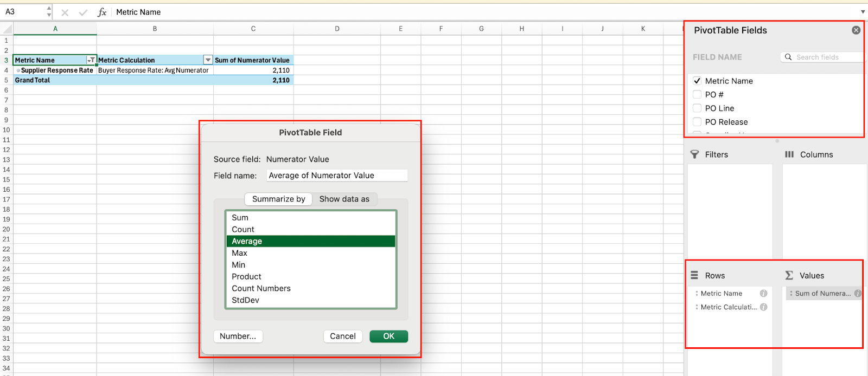The width and height of the screenshot is (868, 376).
Task: Select Sum in the summarize list
Action: pyautogui.click(x=311, y=218)
